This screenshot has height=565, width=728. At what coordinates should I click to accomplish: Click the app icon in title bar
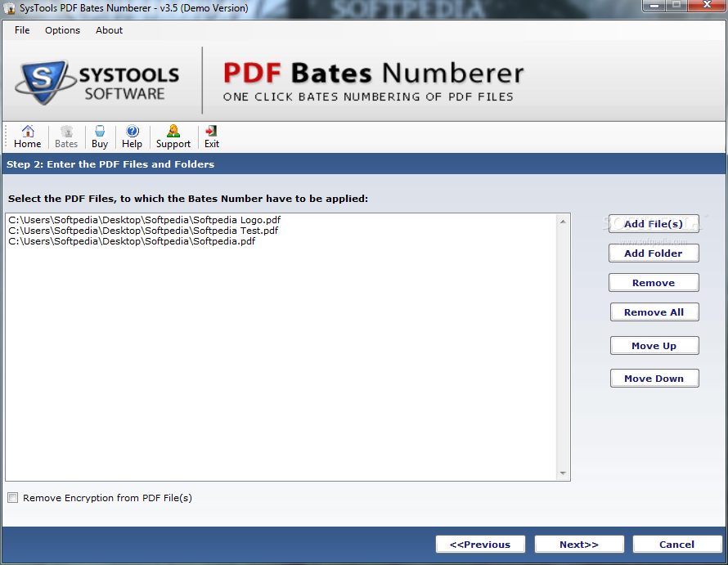pyautogui.click(x=9, y=8)
